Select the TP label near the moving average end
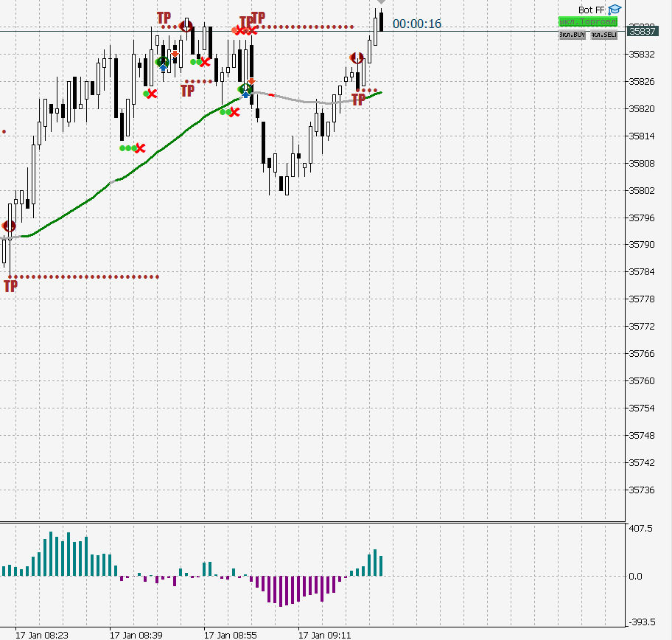The width and height of the screenshot is (672, 640). pyautogui.click(x=358, y=100)
